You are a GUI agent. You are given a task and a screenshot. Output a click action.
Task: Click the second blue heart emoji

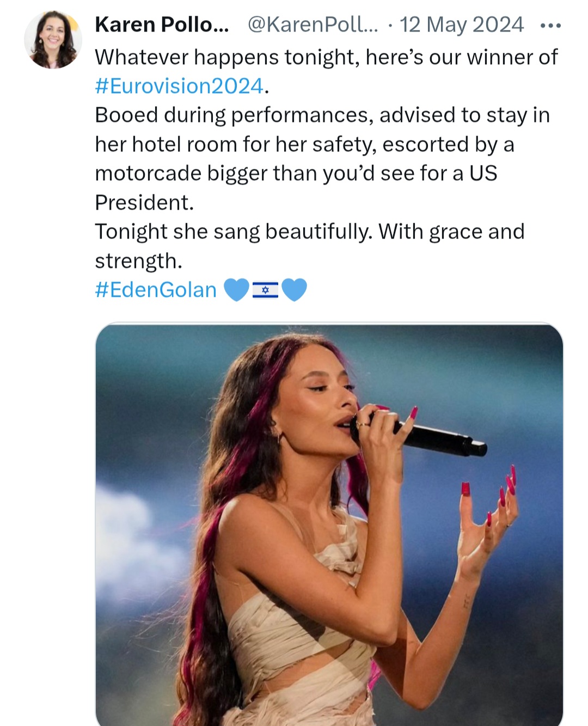[295, 290]
